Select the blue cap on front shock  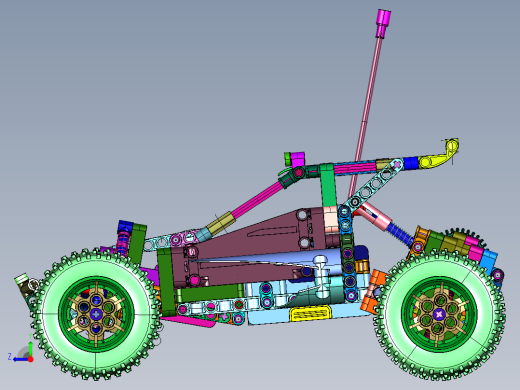coord(126,226)
